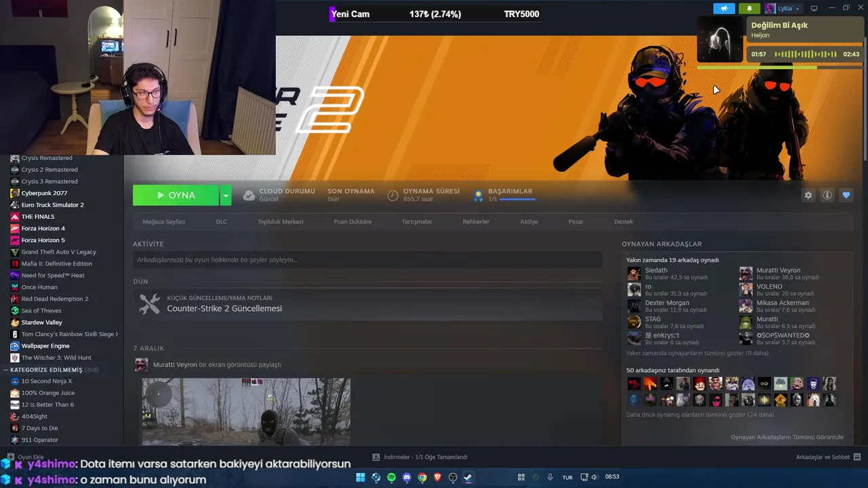Select Forza Horizon 5 in library
This screenshot has height=488, width=868.
tap(43, 240)
